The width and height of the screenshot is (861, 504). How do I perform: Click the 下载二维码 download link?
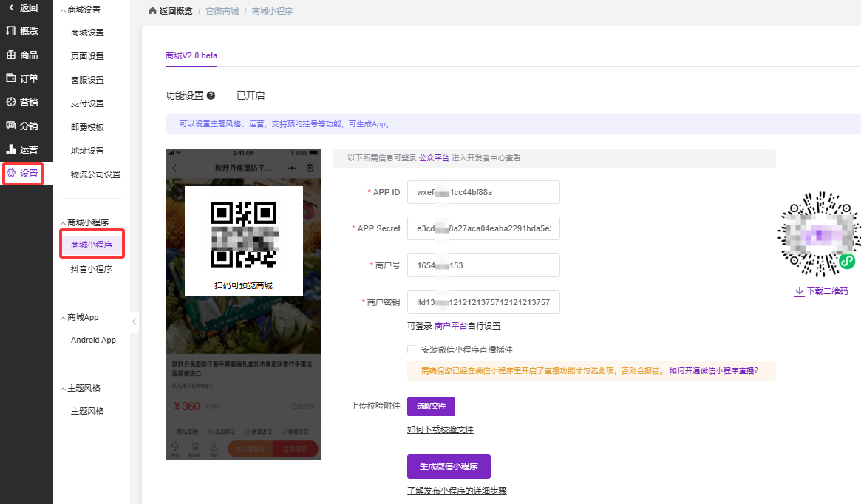click(x=820, y=291)
